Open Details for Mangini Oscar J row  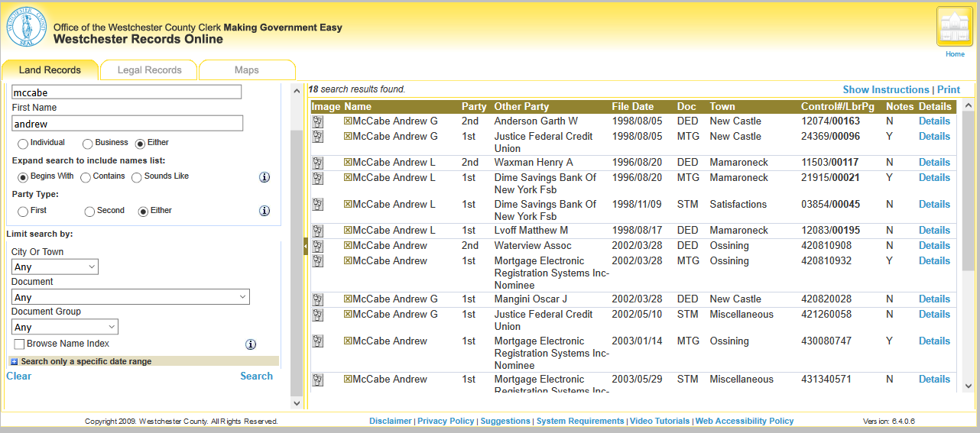click(934, 299)
